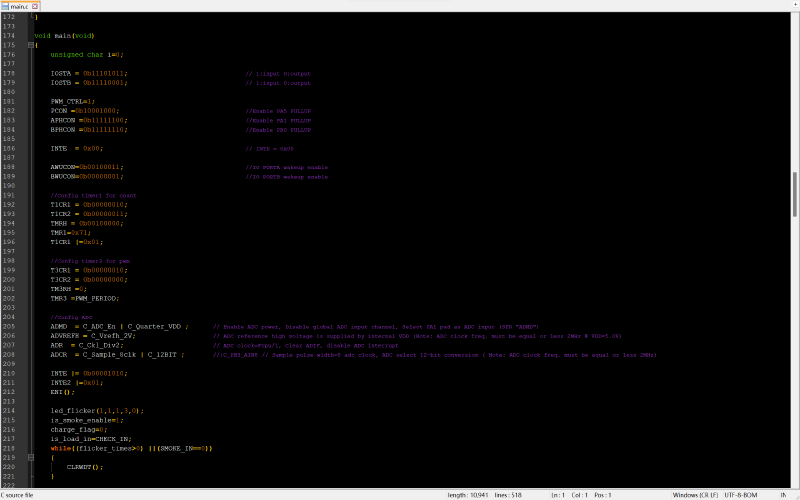Click the 'C source file' status bar entry
Viewport: 800px width, 500px height.
pos(17,495)
